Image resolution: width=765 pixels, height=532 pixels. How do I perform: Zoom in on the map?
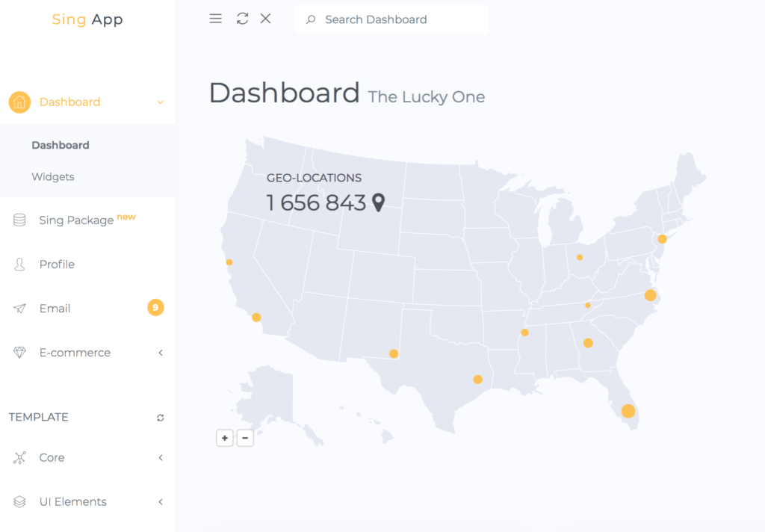click(x=225, y=438)
